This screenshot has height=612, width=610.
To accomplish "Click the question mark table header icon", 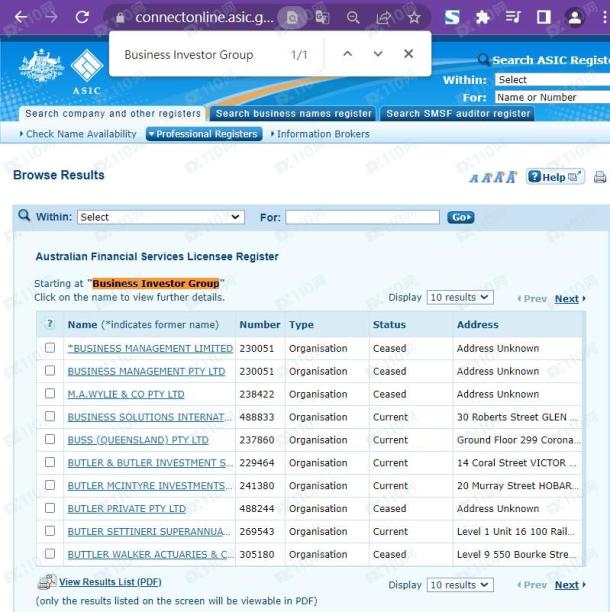I will coord(50,324).
